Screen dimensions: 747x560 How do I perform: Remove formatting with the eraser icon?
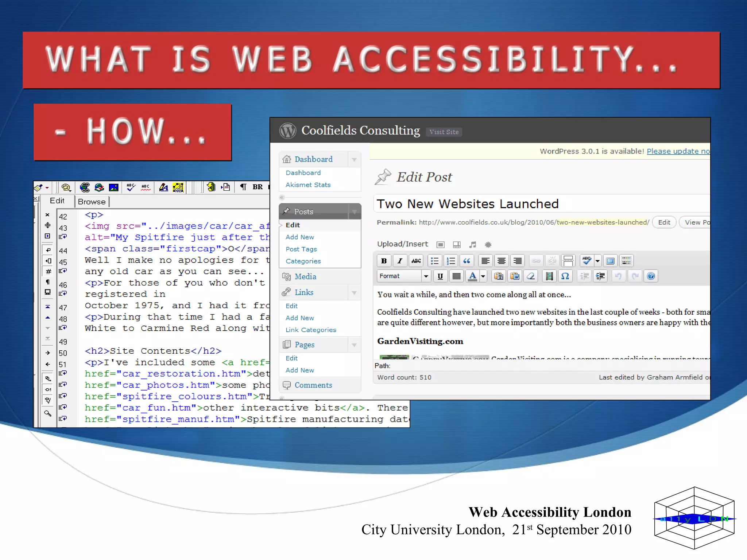[531, 276]
